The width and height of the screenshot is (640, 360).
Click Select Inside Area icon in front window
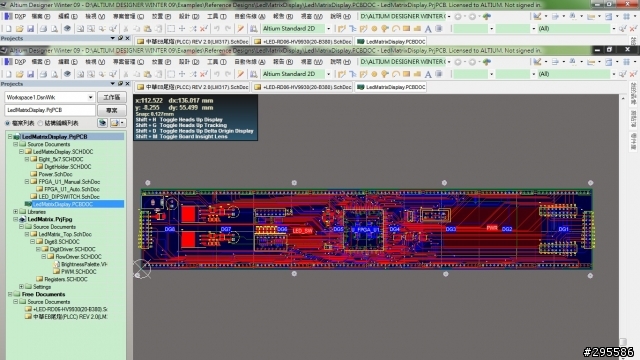171,74
